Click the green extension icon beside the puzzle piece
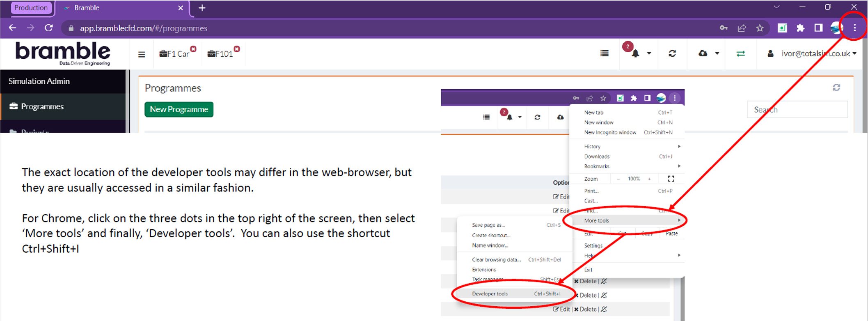This screenshot has height=321, width=868. (x=782, y=28)
